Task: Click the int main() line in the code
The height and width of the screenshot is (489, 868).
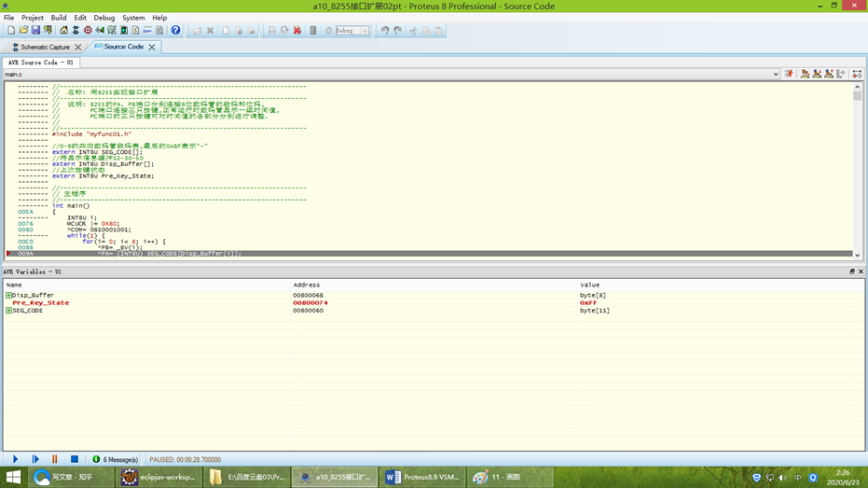Action: 71,206
